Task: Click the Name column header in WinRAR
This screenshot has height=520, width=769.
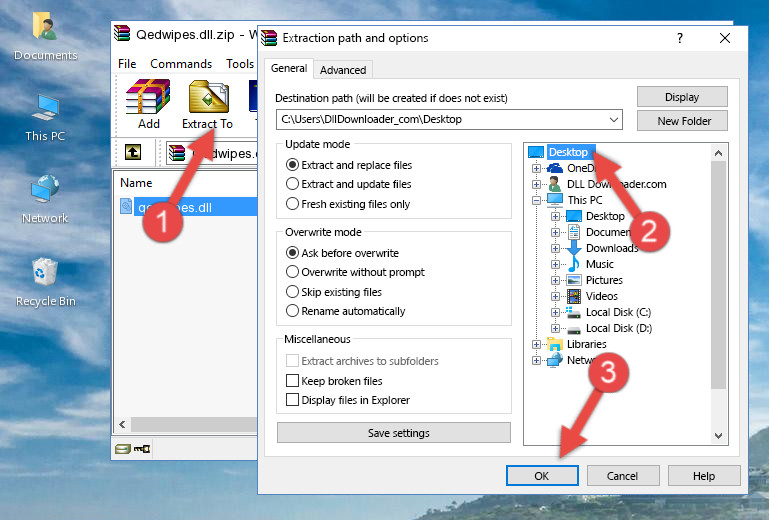Action: (136, 183)
